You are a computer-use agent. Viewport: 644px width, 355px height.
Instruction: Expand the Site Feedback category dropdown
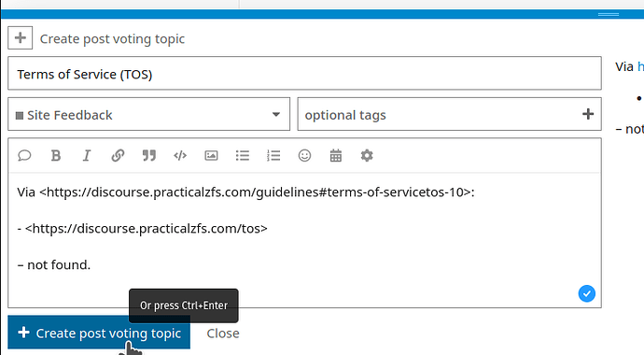pyautogui.click(x=148, y=114)
